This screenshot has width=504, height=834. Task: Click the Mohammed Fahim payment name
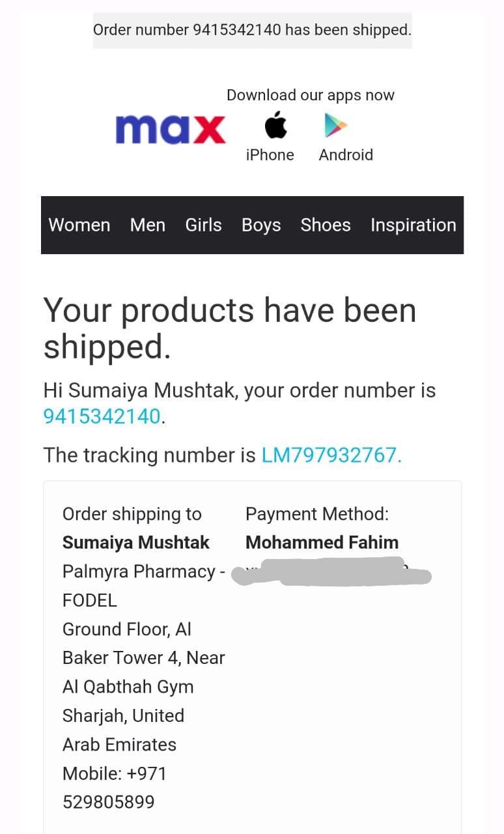pyautogui.click(x=322, y=543)
